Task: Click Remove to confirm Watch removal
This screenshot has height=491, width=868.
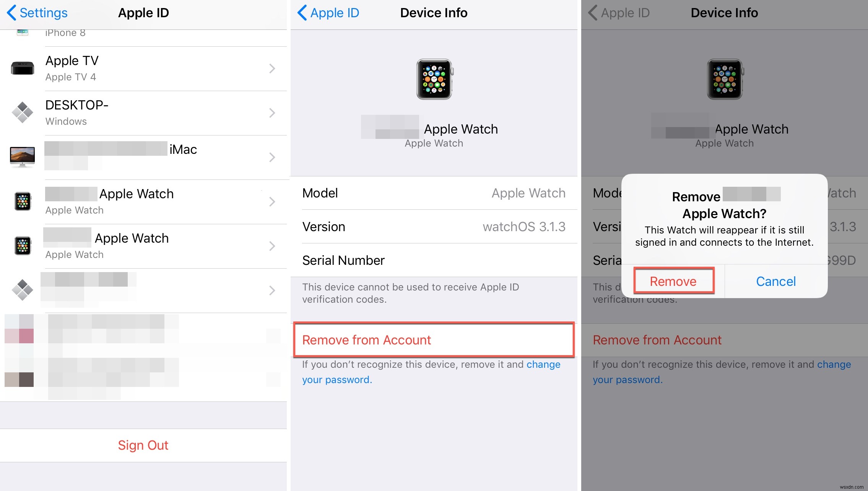Action: point(673,281)
